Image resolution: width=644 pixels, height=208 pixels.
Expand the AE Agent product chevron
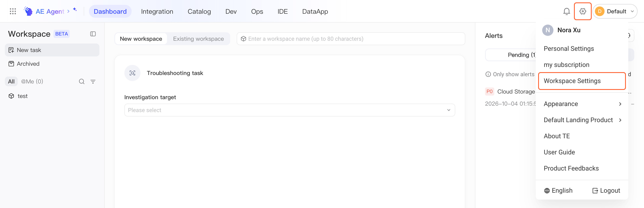click(68, 11)
